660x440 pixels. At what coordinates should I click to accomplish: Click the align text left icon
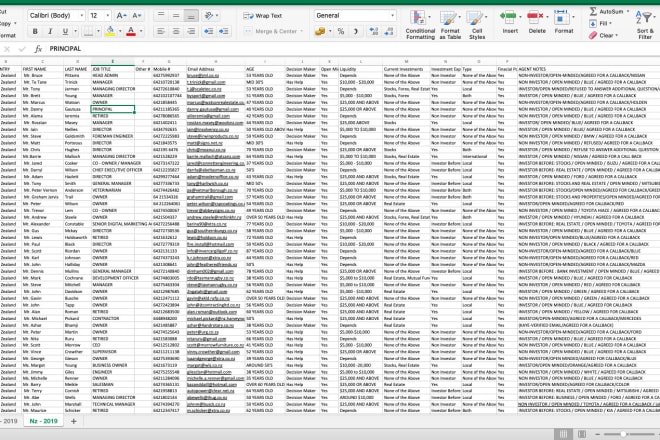point(161,31)
